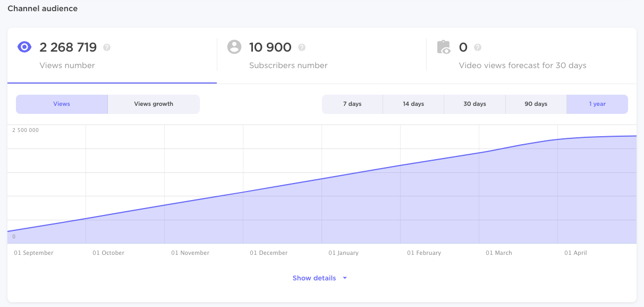The width and height of the screenshot is (644, 307).
Task: Click the 01 January axis label
Action: (x=343, y=253)
